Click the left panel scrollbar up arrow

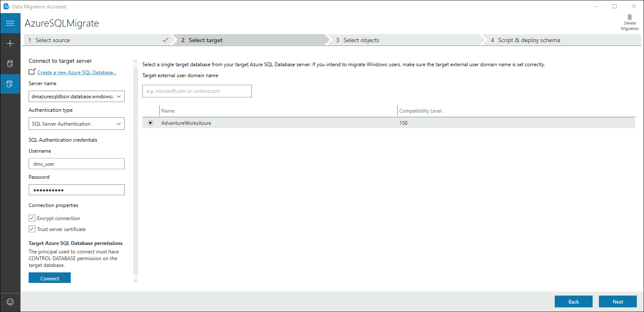point(135,62)
